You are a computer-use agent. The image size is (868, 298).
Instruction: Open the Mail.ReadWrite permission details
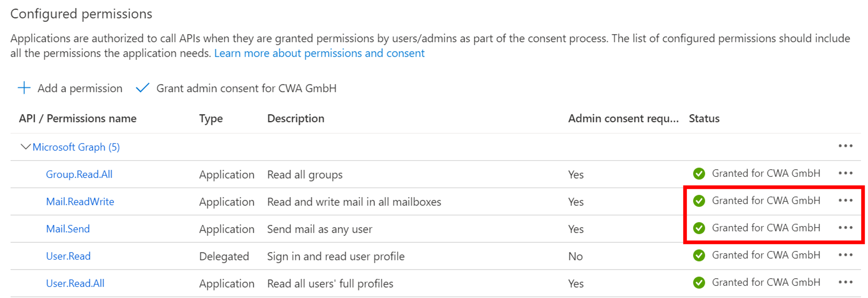click(x=80, y=202)
